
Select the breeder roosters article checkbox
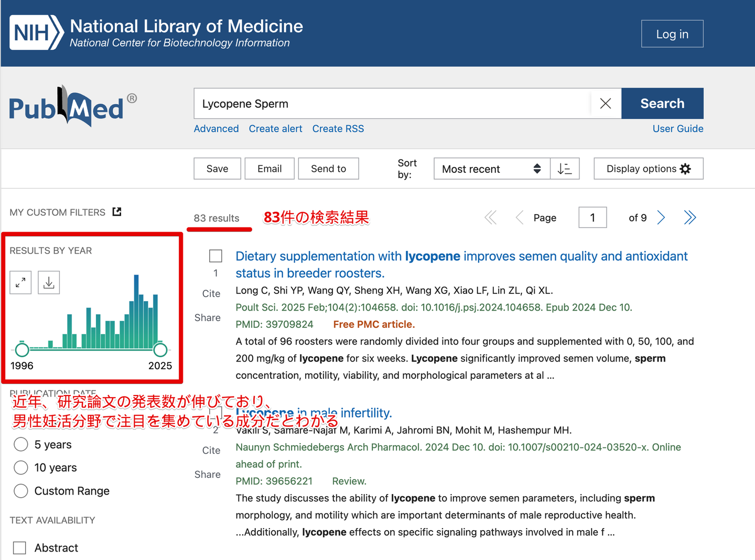click(215, 256)
